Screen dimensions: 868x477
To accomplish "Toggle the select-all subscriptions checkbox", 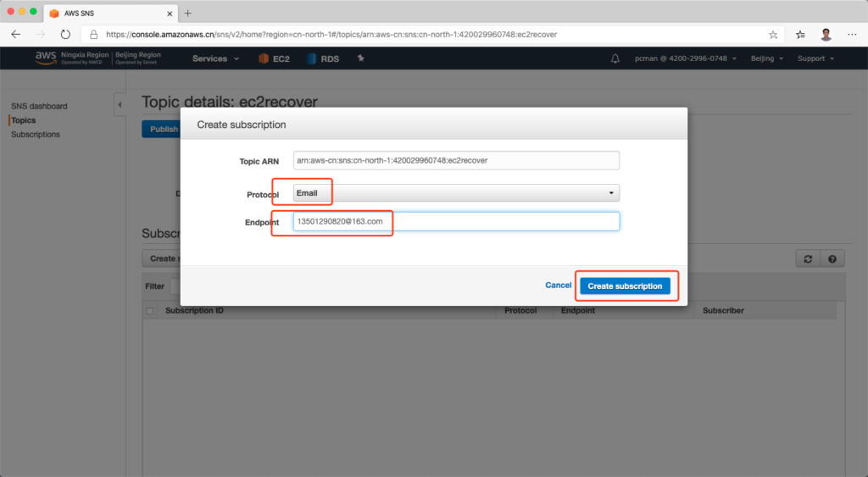I will (150, 311).
